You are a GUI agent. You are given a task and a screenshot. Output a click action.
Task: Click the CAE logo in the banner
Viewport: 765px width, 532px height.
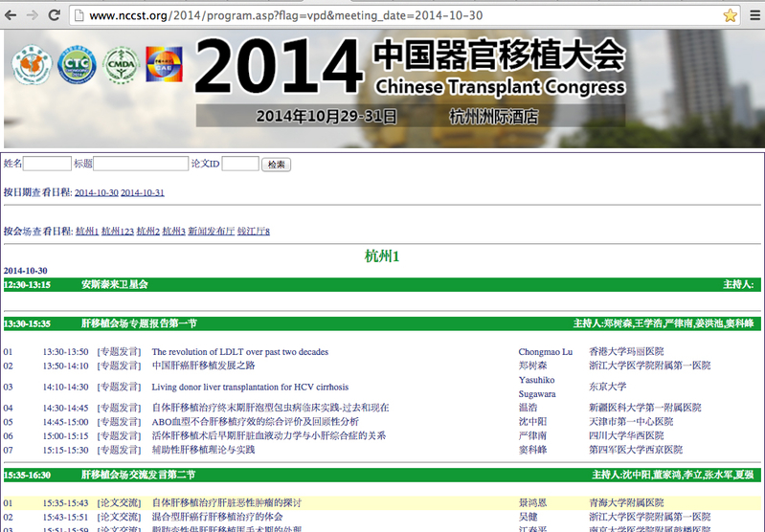coord(164,65)
